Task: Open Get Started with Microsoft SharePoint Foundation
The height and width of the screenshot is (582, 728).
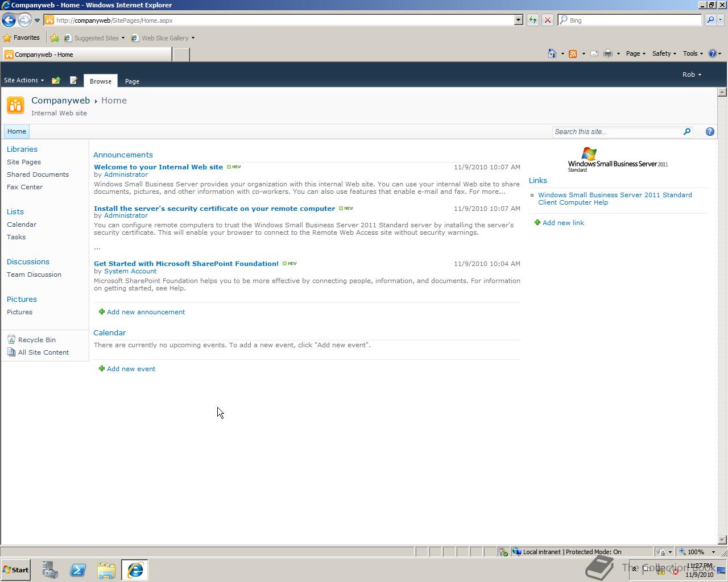Action: (186, 264)
